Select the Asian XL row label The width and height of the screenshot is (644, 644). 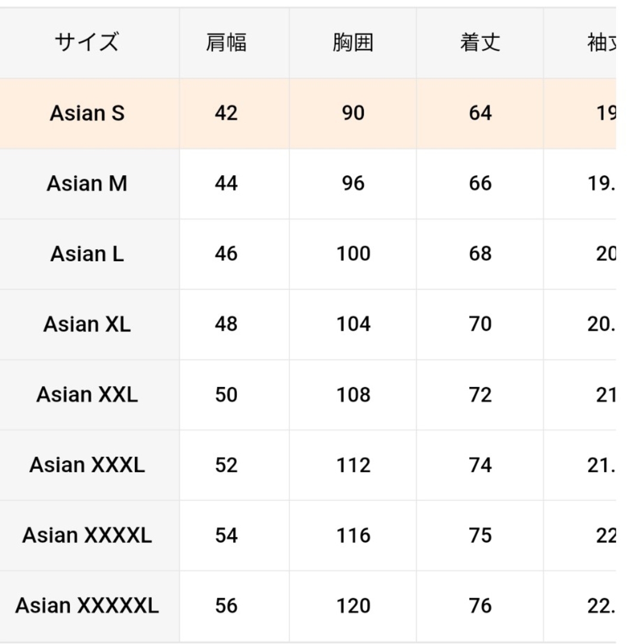coord(87,324)
